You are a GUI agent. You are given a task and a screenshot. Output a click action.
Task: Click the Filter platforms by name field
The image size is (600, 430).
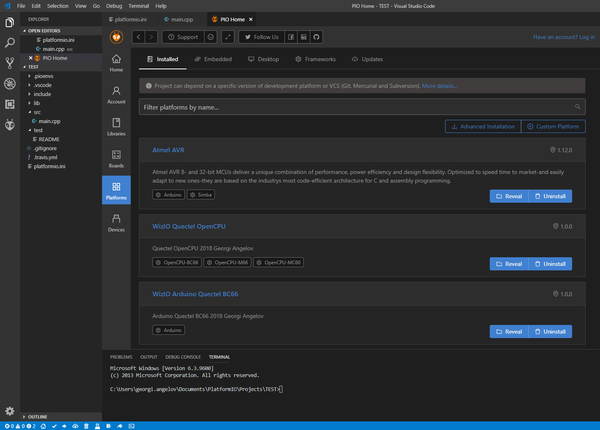click(362, 107)
